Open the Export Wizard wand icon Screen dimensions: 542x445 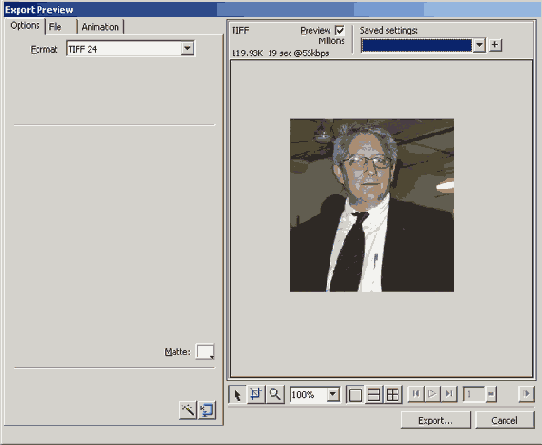[x=188, y=410]
